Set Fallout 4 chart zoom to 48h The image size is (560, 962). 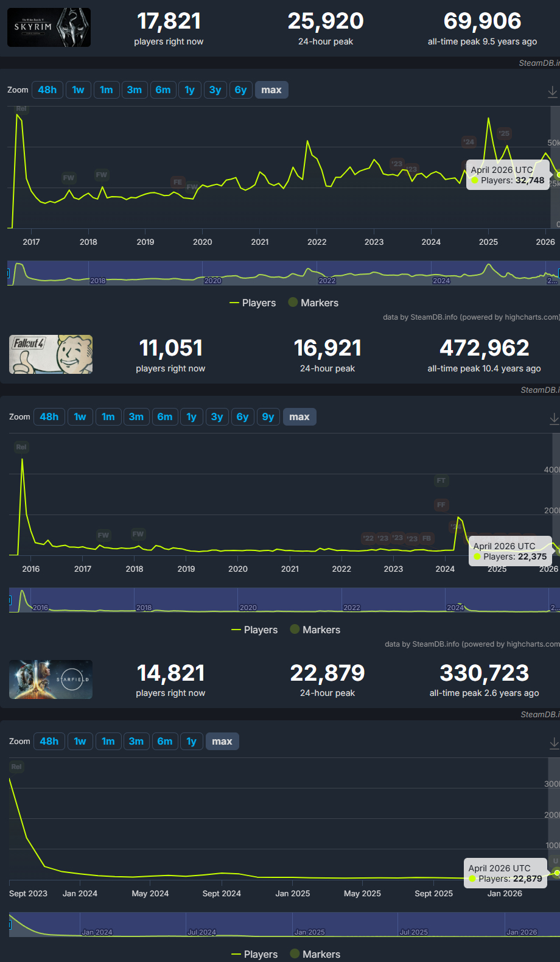(49, 417)
